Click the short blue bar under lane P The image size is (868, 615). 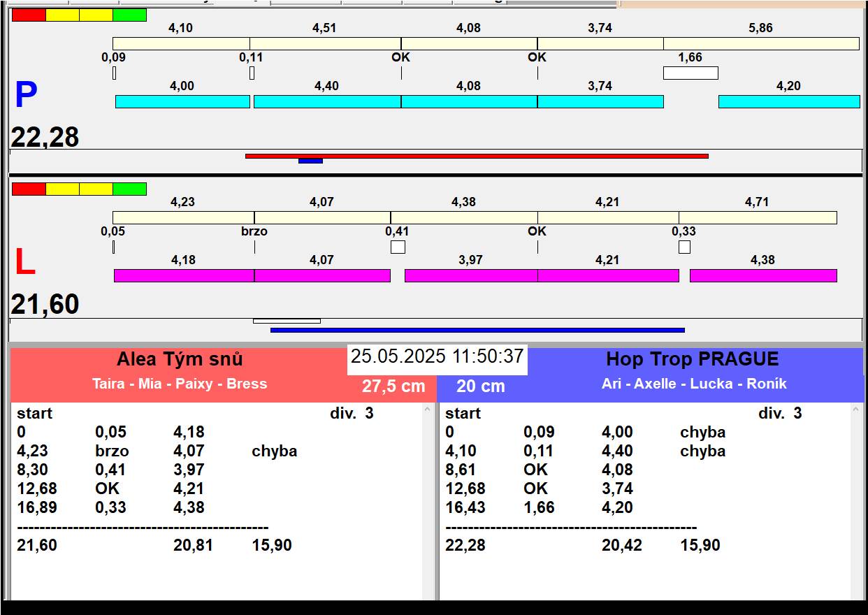tap(310, 161)
